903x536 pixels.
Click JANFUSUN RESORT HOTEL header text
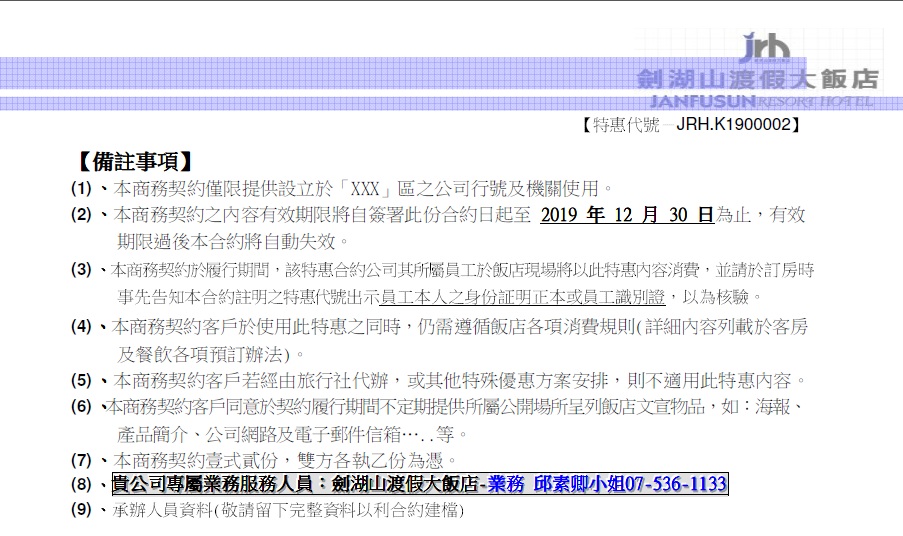pyautogui.click(x=762, y=102)
